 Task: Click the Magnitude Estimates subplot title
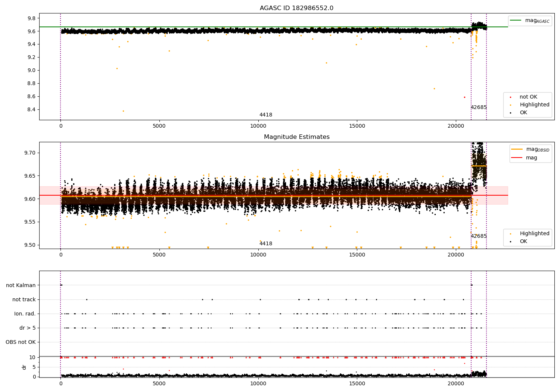(x=296, y=137)
